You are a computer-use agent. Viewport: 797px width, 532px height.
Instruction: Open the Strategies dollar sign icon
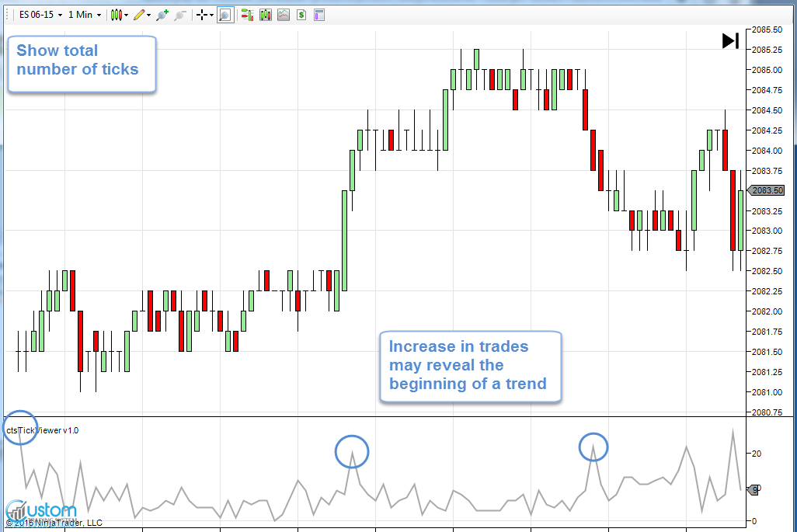click(301, 15)
